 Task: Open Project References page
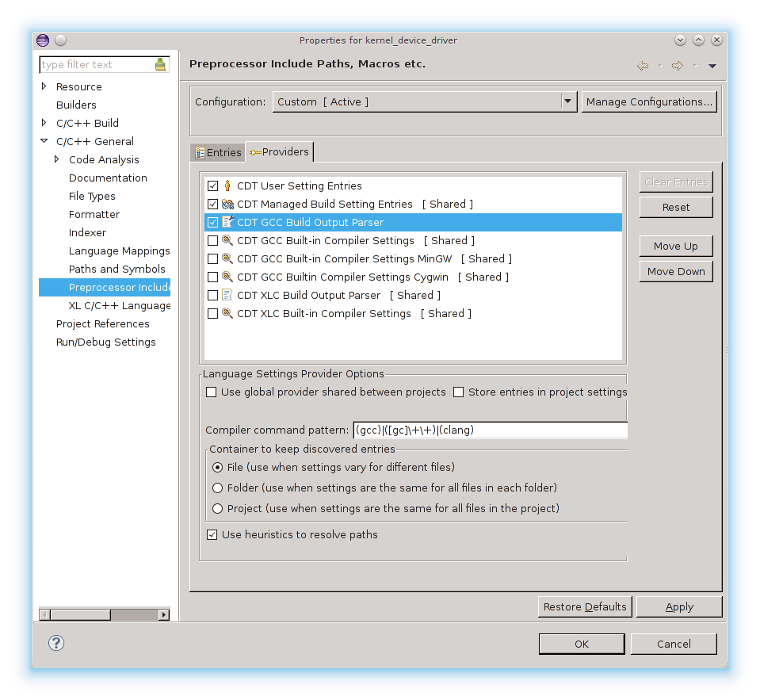click(102, 323)
